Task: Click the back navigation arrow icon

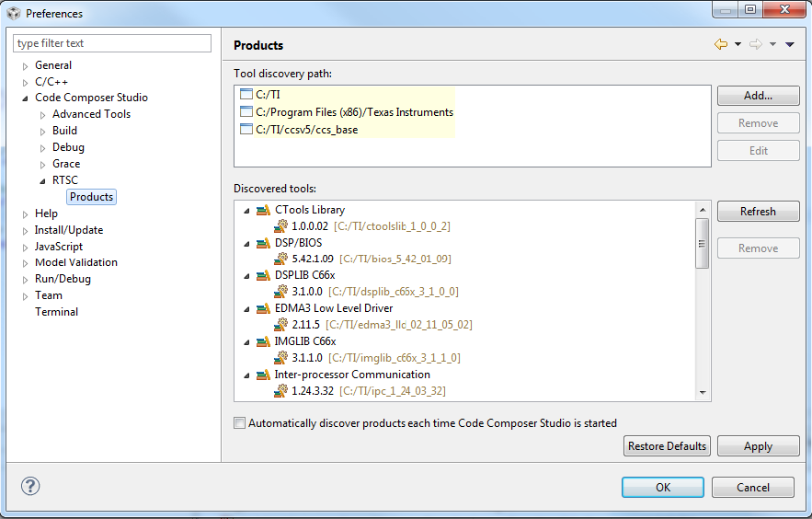Action: 721,44
